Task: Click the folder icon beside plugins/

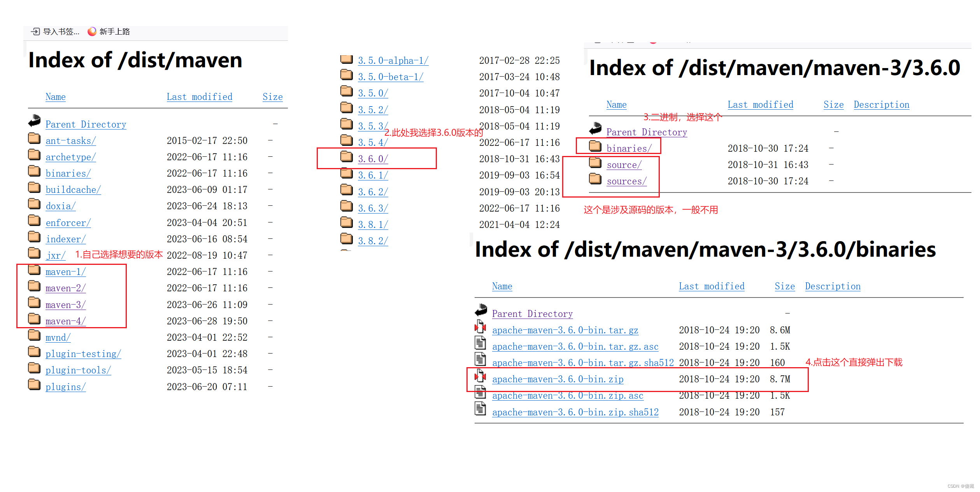Action: [x=34, y=385]
